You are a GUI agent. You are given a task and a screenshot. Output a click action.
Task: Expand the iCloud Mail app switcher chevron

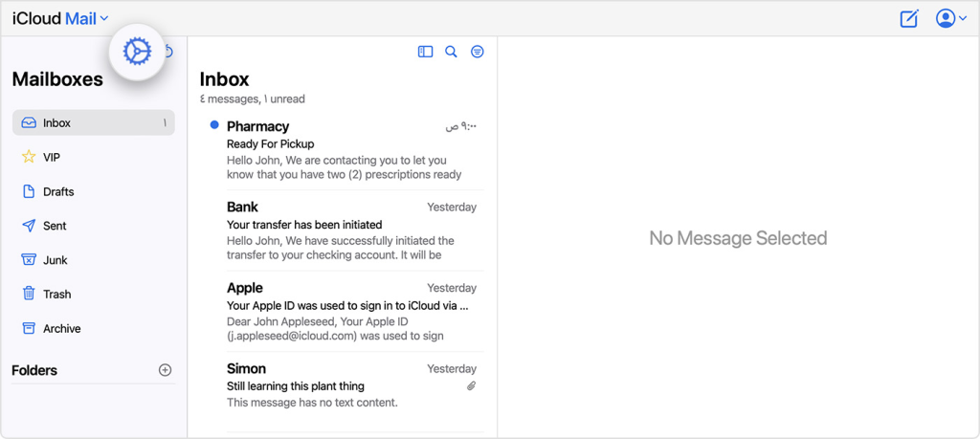click(103, 19)
